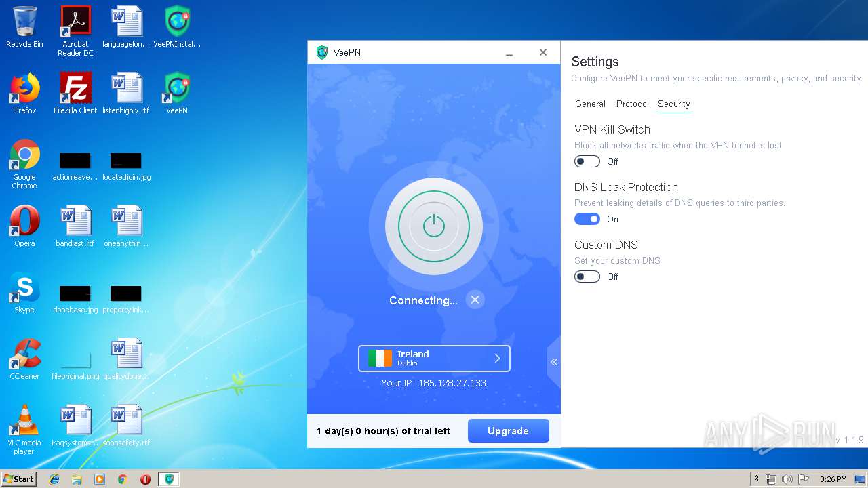Open the Firefox desktop icon

(24, 94)
